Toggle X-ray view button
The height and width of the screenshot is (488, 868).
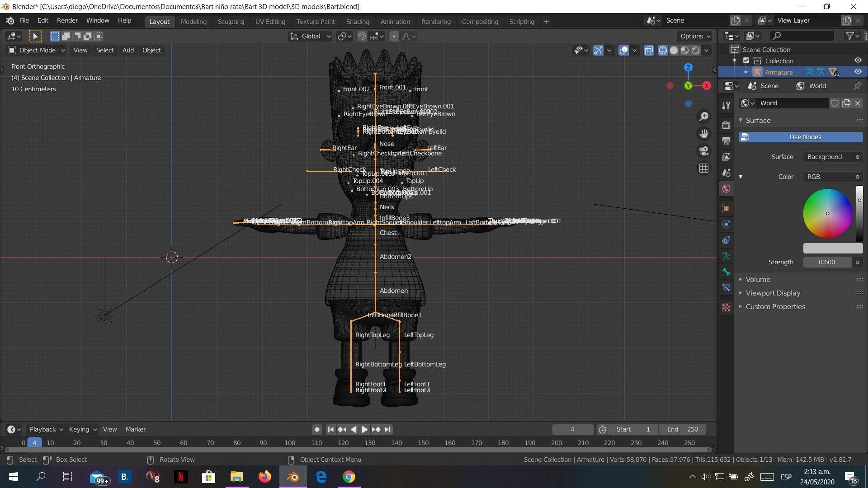coord(649,50)
